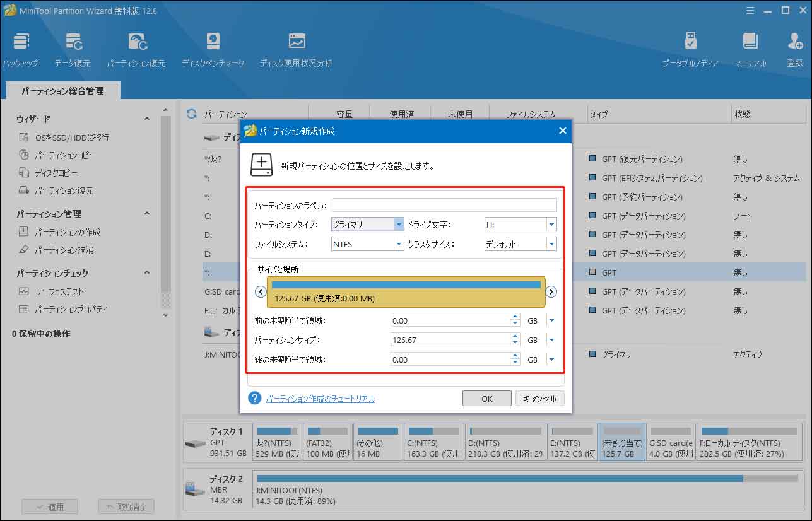The height and width of the screenshot is (521, 812).
Task: Open ディスク使用状況分析 tool
Action: pos(296,50)
